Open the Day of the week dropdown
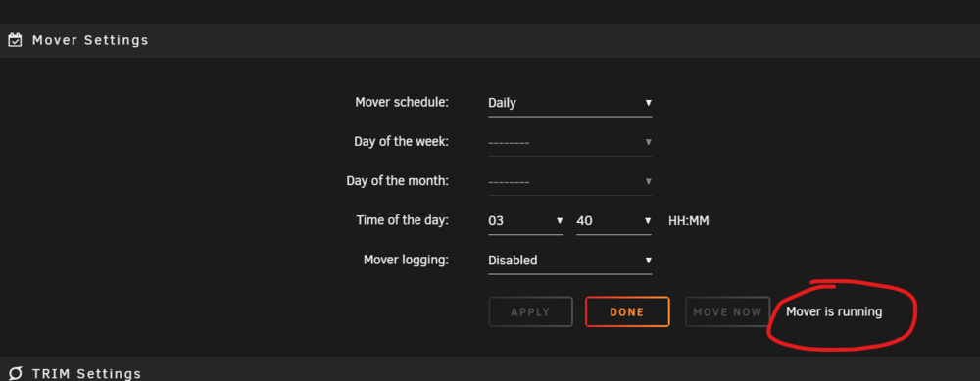This screenshot has width=980, height=381. click(569, 142)
